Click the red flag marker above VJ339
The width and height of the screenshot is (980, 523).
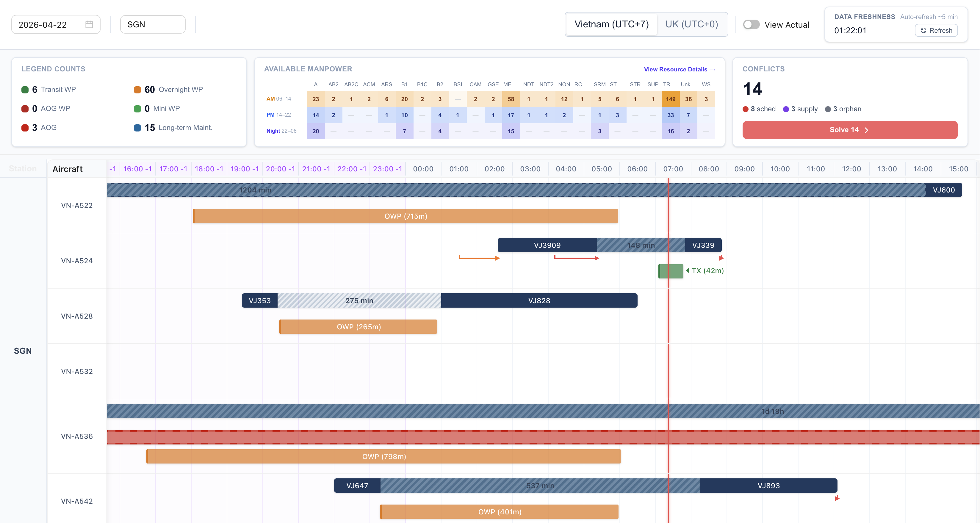(721, 258)
